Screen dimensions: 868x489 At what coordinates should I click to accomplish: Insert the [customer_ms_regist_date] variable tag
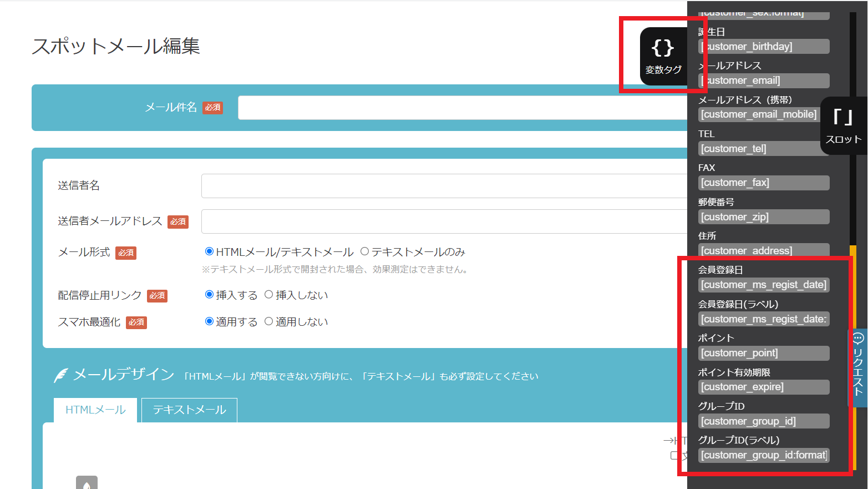coord(764,285)
